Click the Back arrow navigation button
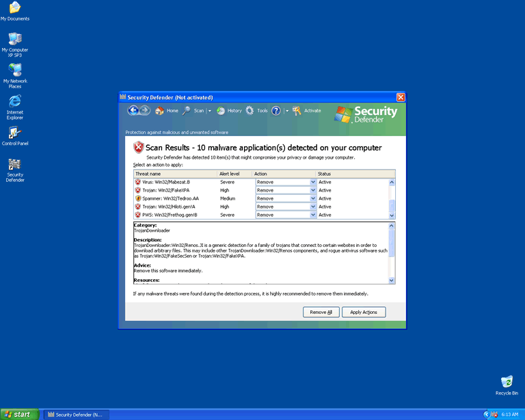525x420 pixels. coord(133,110)
